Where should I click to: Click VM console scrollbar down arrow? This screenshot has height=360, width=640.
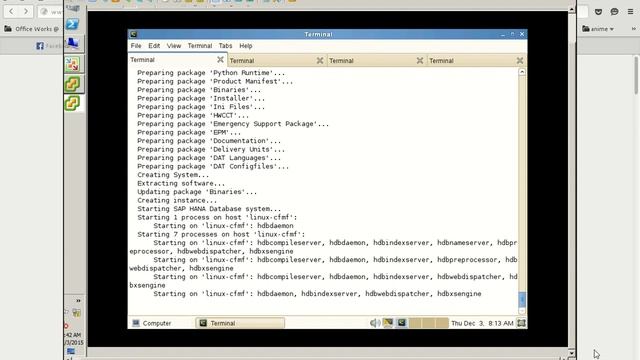(x=571, y=352)
